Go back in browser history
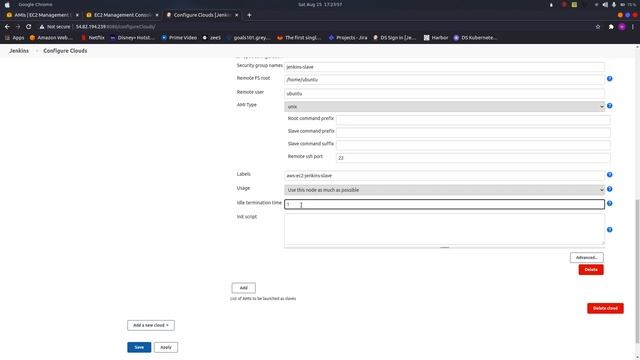This screenshot has width=640, height=360. (7, 27)
